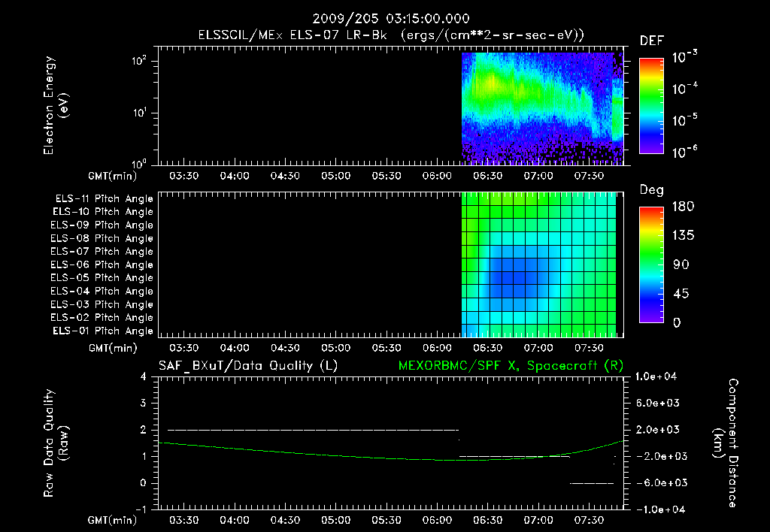Select ELS-08 Pitch Angle row label
Screen dimensions: 770x532
click(x=102, y=238)
